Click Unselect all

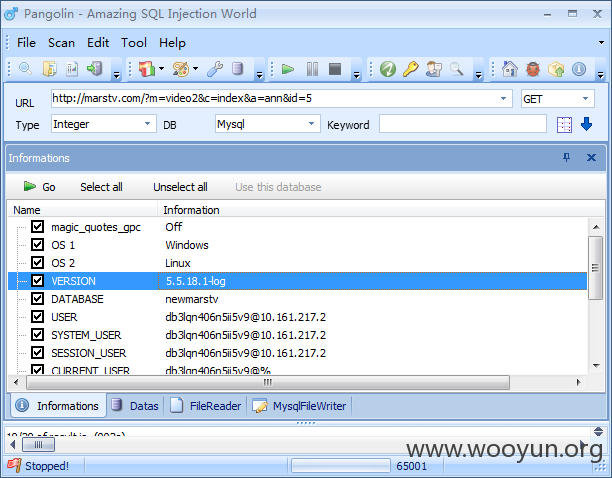(x=180, y=187)
